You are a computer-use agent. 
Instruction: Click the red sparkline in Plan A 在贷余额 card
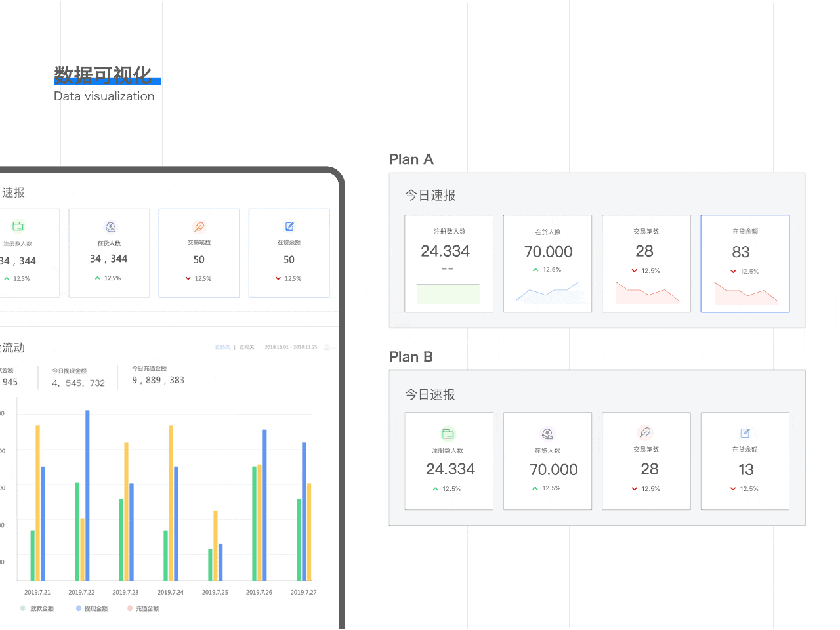[746, 293]
